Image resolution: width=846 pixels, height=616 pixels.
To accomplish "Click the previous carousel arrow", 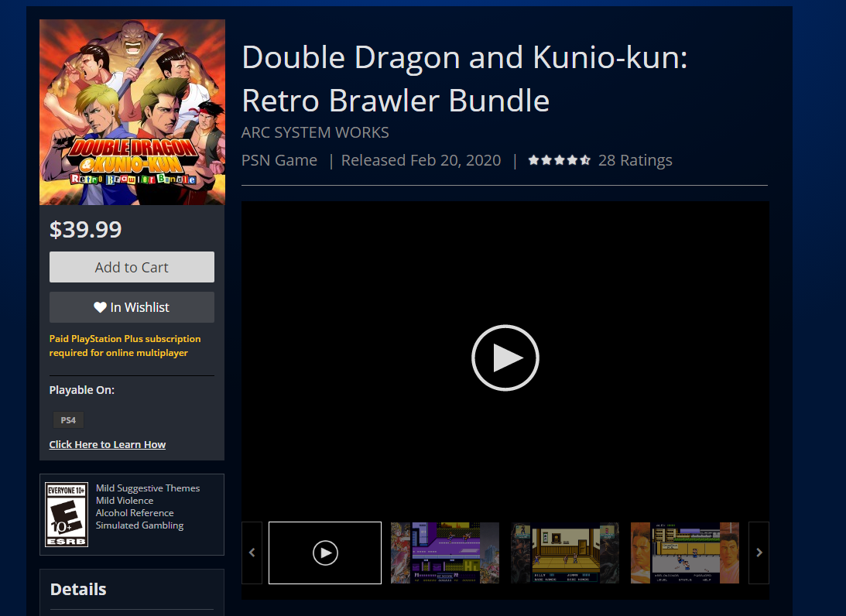I will pyautogui.click(x=252, y=553).
